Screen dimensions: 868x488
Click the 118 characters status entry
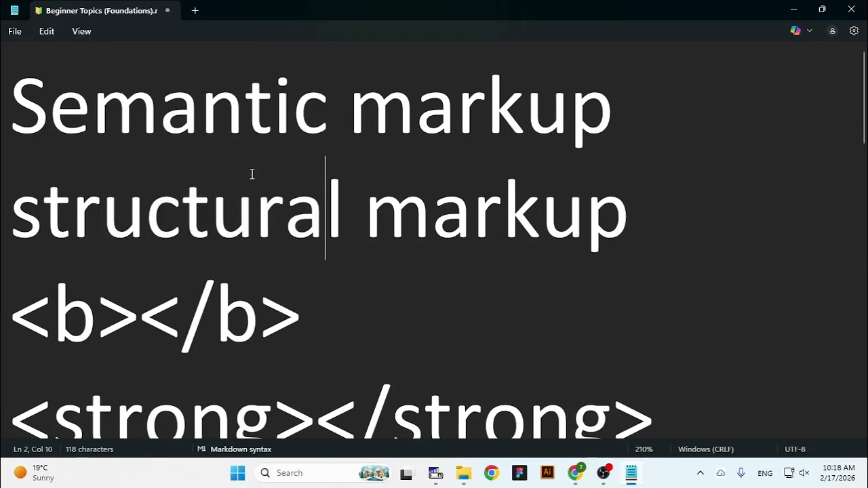(x=90, y=449)
